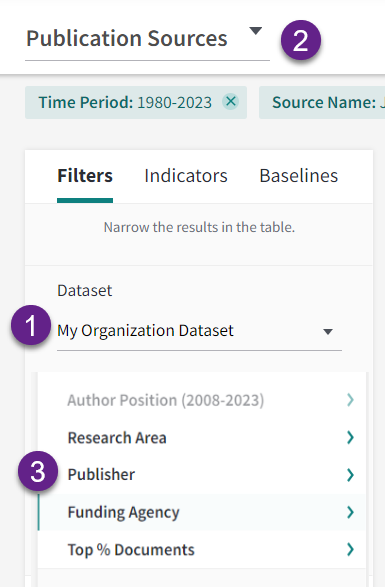Expand the Publisher chevron
Viewport: 385px width, 587px height.
350,475
